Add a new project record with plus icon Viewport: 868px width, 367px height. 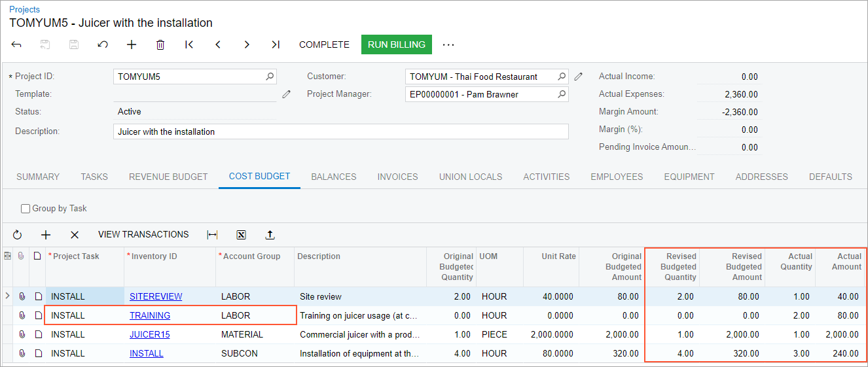coord(132,44)
